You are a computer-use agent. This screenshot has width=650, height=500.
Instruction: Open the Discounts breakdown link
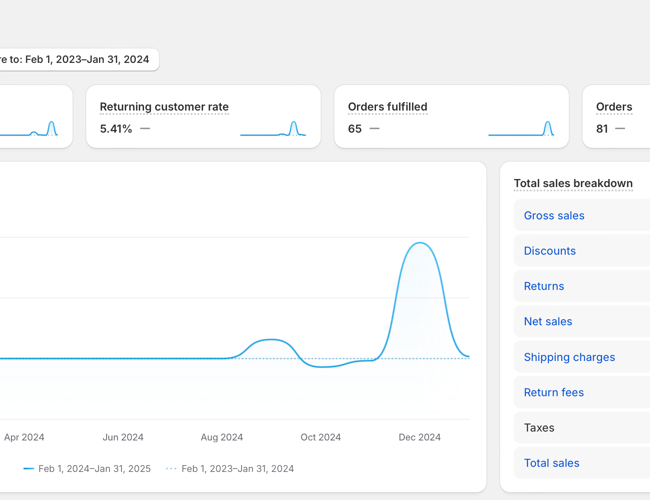click(x=550, y=251)
